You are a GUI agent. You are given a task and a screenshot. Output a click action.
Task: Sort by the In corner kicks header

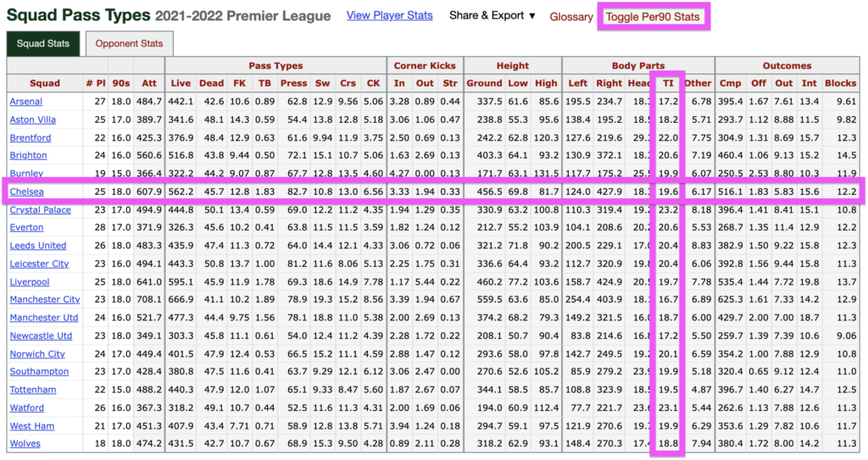pos(399,83)
